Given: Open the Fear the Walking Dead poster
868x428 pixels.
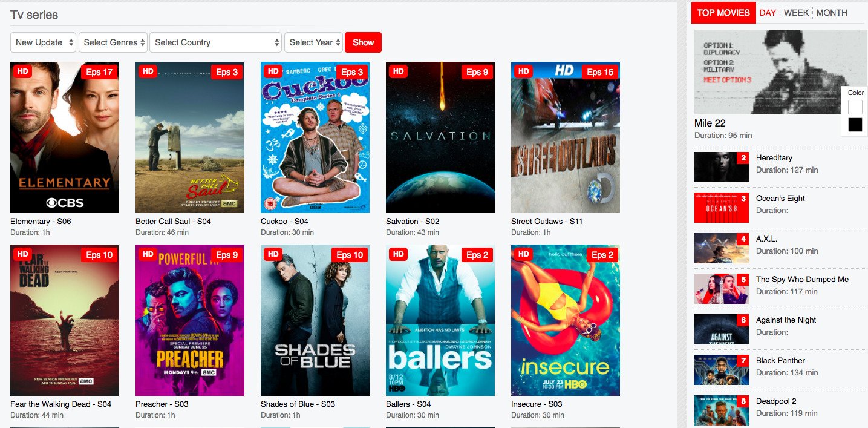Looking at the screenshot, I should click(65, 320).
